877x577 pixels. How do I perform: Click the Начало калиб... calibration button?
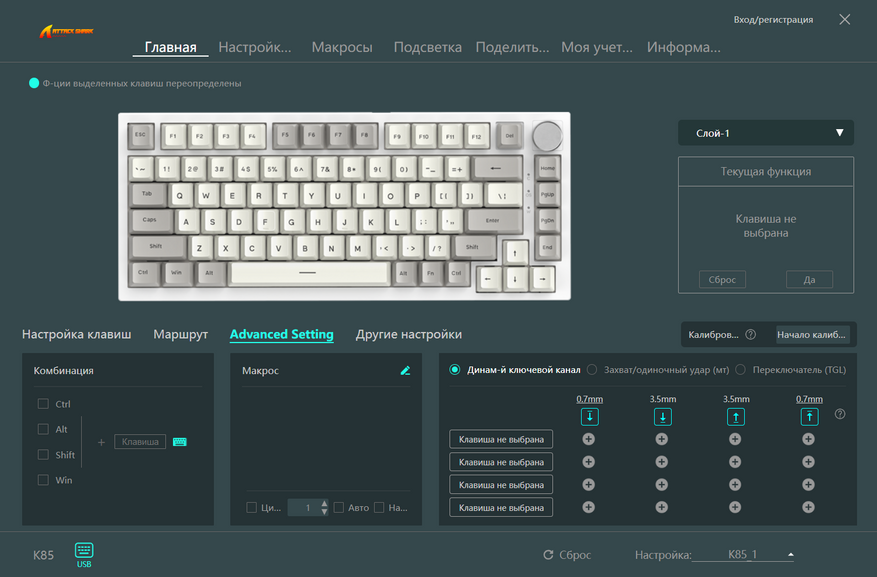[811, 334]
